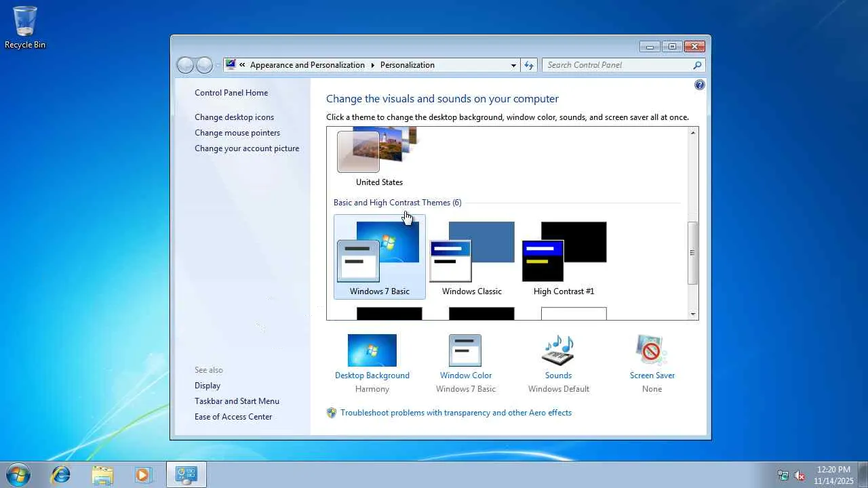Open Change your account picture link
The image size is (868, 488).
[x=247, y=148]
